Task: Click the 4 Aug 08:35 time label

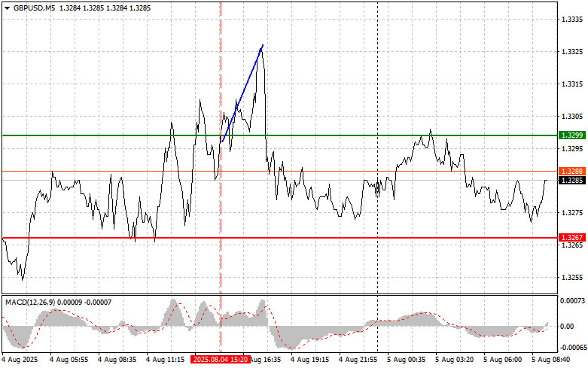Action: [117, 360]
